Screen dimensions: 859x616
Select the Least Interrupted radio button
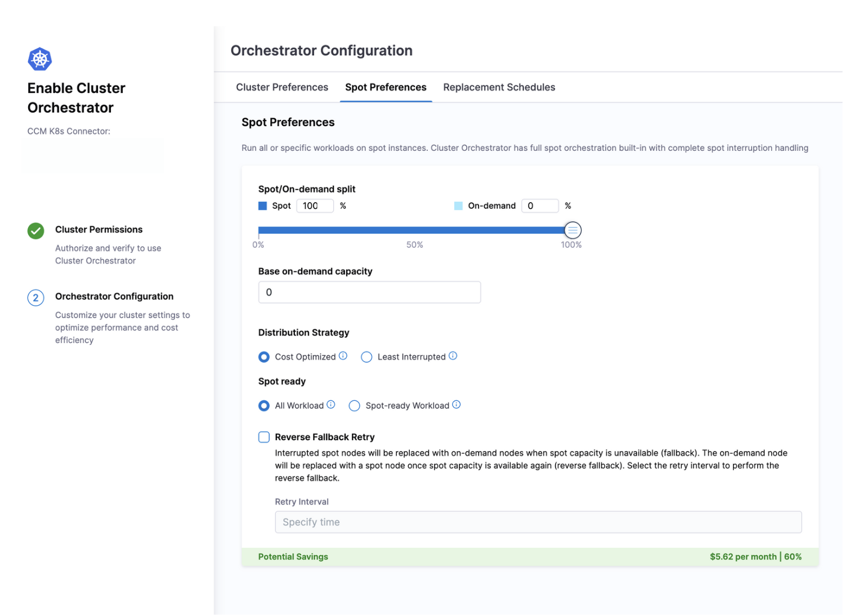tap(366, 357)
